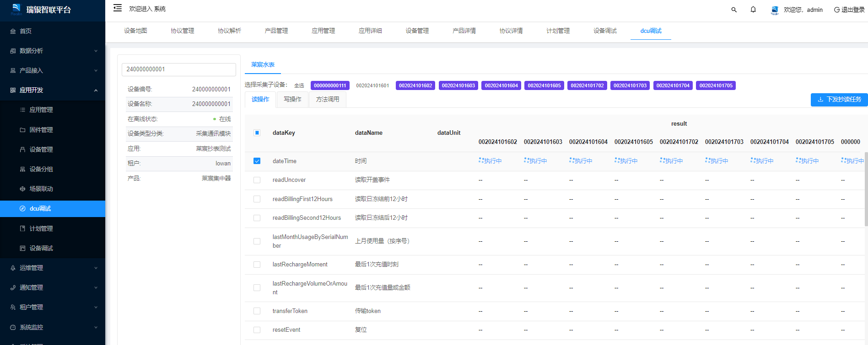
Task: Click the 运维管理 bell icon
Action: (x=13, y=268)
